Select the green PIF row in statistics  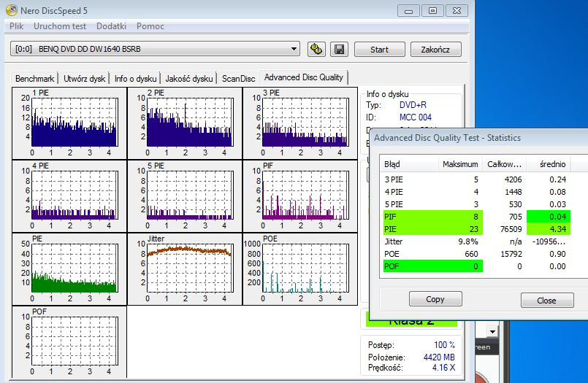coord(476,217)
